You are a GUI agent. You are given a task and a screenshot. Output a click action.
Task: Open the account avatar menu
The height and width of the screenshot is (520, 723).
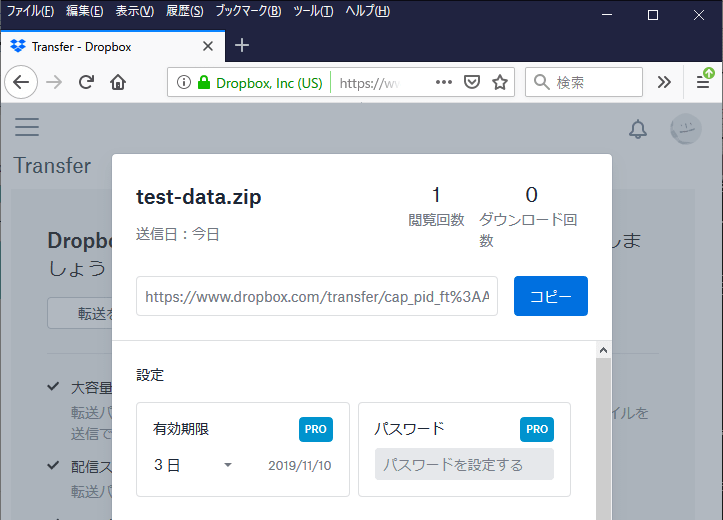686,129
